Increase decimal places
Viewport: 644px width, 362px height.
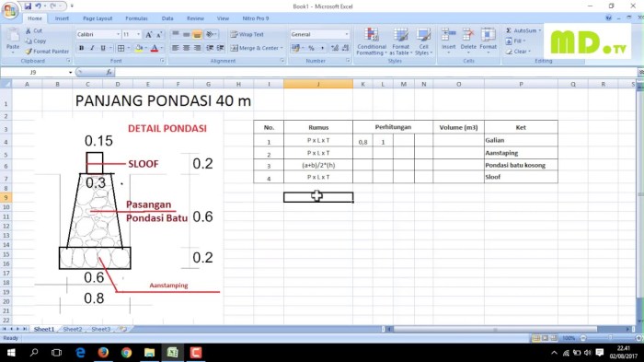pyautogui.click(x=335, y=48)
